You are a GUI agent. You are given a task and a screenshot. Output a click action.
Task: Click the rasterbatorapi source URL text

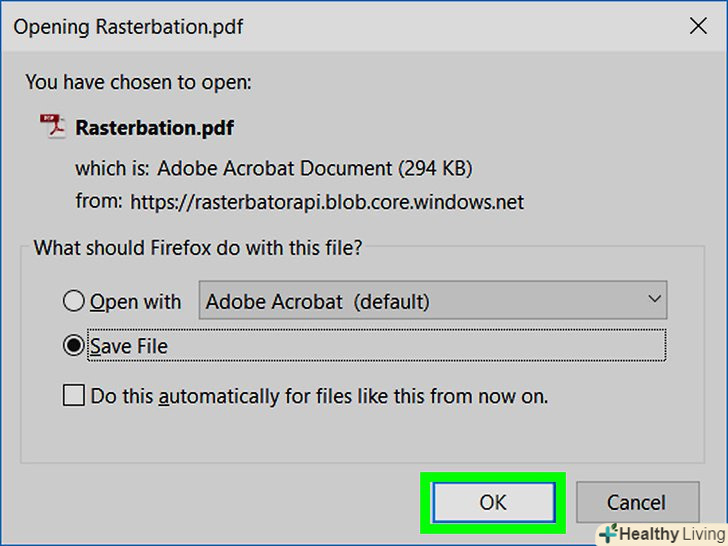pyautogui.click(x=326, y=202)
